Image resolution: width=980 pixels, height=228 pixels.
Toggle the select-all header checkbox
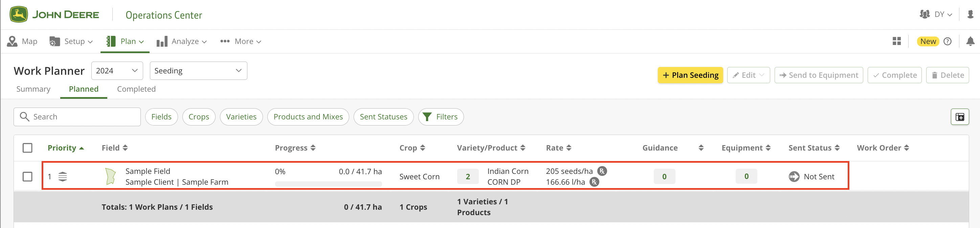click(27, 148)
